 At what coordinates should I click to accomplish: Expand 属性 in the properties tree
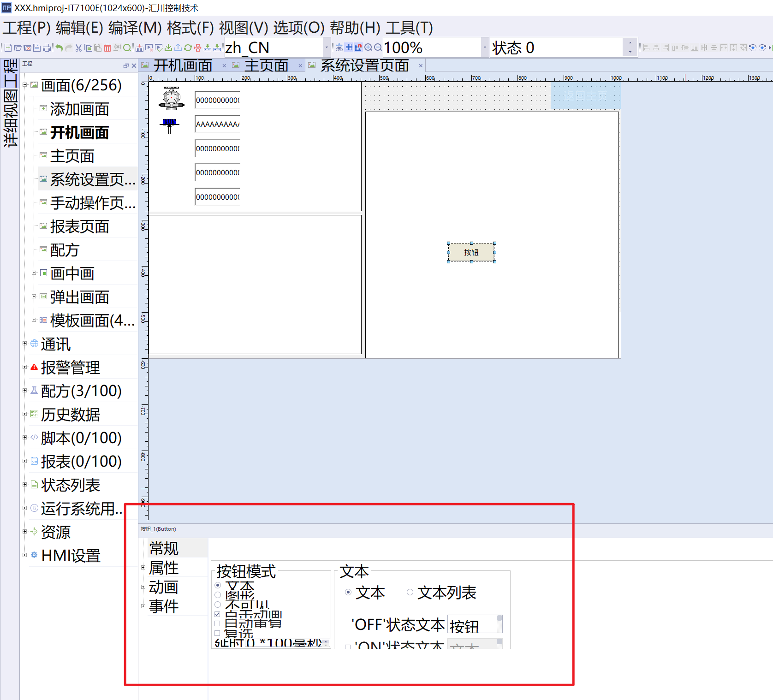143,568
